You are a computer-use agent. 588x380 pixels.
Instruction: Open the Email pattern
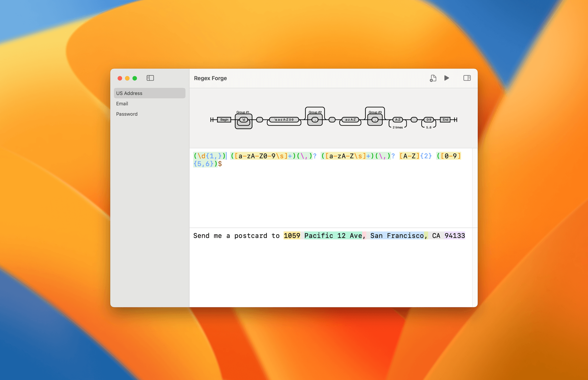(x=122, y=104)
